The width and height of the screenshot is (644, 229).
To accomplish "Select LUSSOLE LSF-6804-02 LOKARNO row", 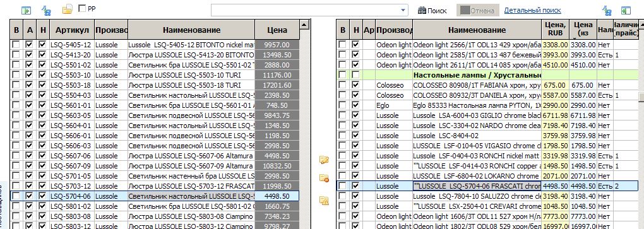I will (487, 176).
